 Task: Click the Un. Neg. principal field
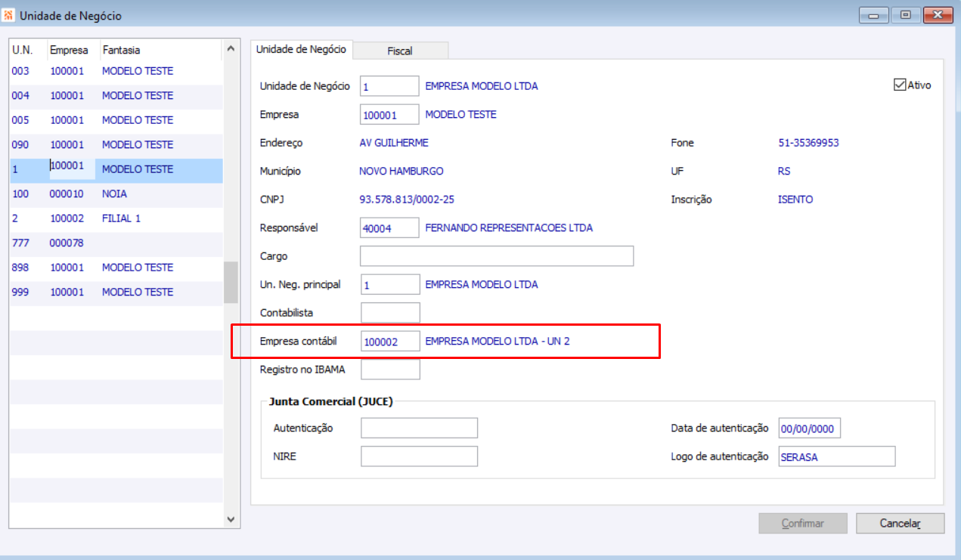(389, 285)
